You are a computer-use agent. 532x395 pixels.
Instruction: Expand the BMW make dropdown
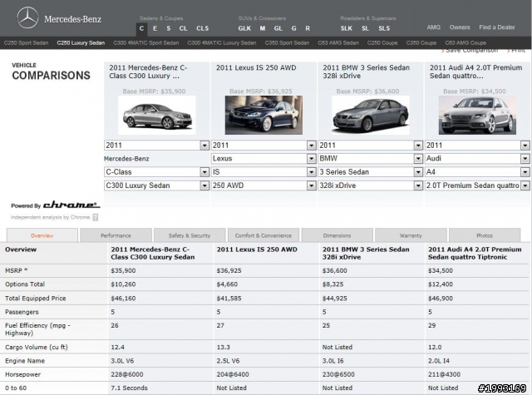coord(371,159)
